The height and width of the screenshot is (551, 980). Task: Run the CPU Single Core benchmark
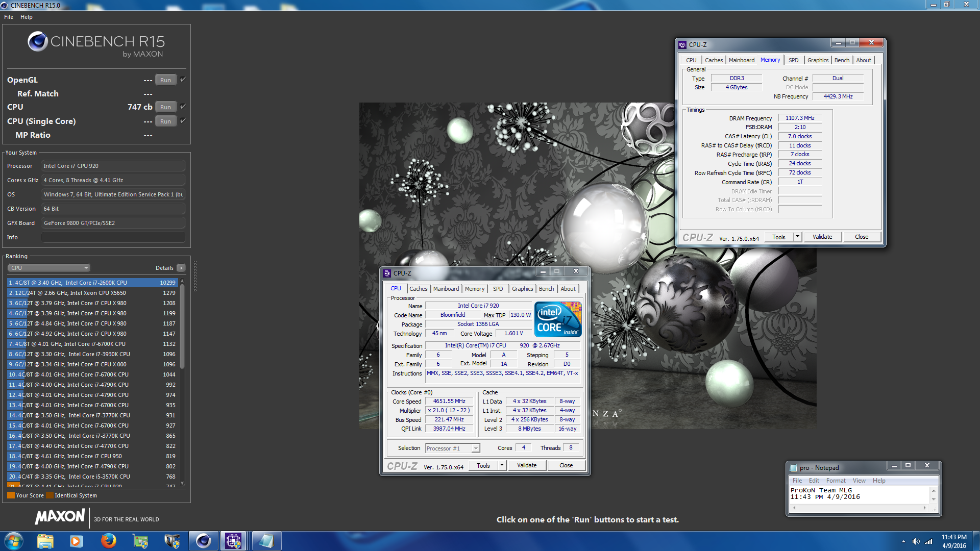pyautogui.click(x=165, y=121)
